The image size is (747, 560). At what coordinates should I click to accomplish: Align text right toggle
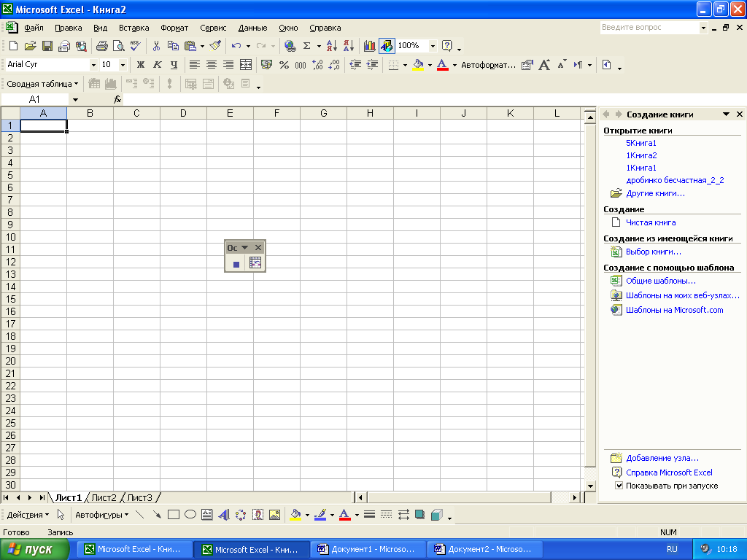(x=228, y=65)
